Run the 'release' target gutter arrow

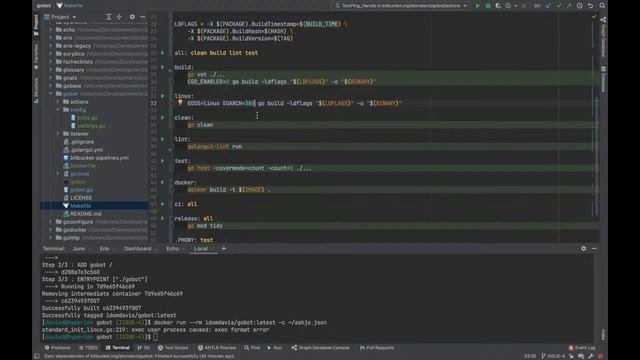[162, 218]
